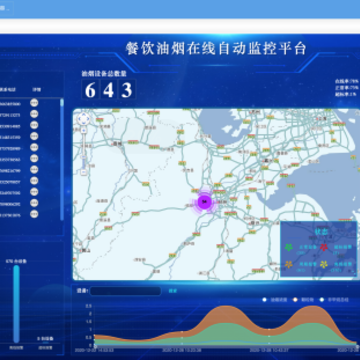The width and height of the screenshot is (360, 360).
Task: Click the rate statistics at top right
Action: pyautogui.click(x=347, y=88)
